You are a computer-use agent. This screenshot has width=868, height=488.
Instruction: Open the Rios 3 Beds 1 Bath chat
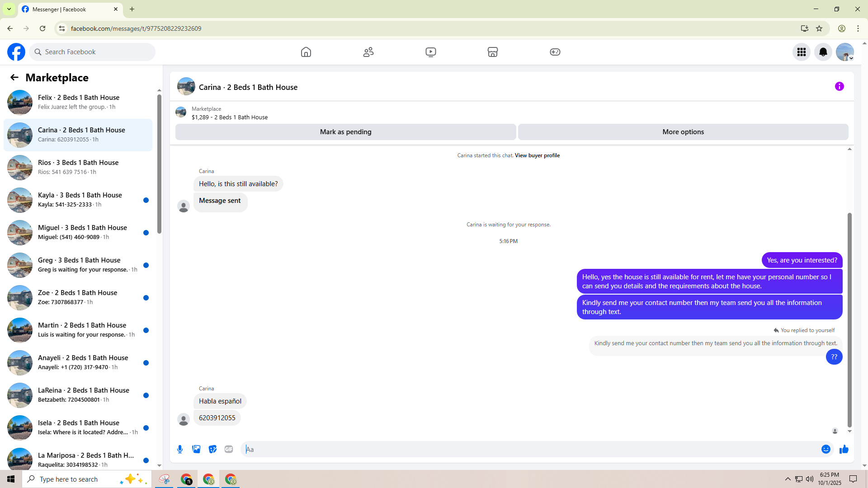click(x=78, y=168)
